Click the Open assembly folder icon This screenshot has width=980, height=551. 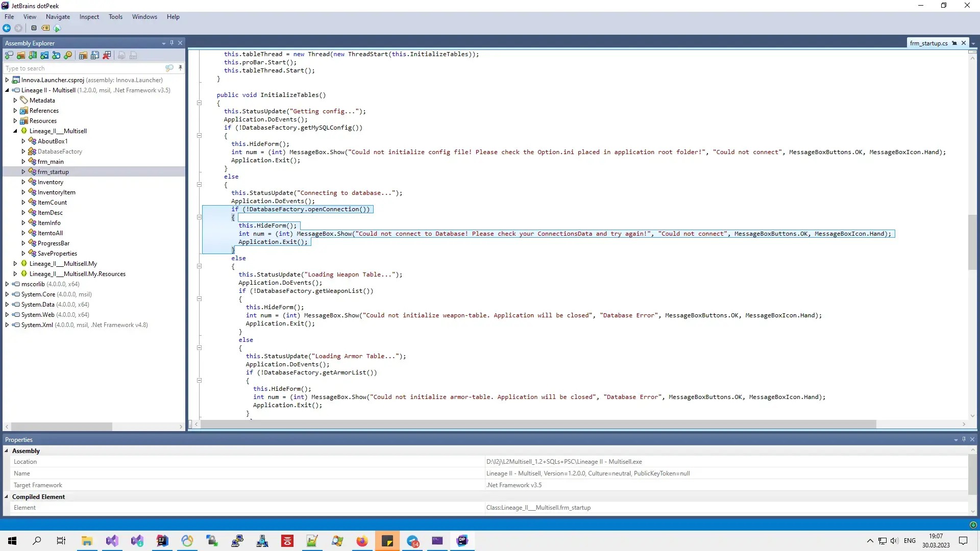[21, 55]
